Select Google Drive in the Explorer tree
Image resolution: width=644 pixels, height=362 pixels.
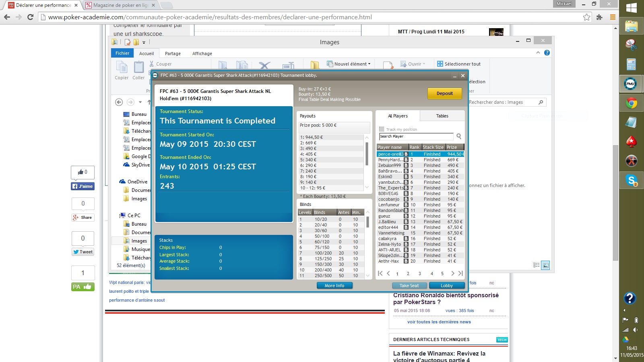point(137,156)
